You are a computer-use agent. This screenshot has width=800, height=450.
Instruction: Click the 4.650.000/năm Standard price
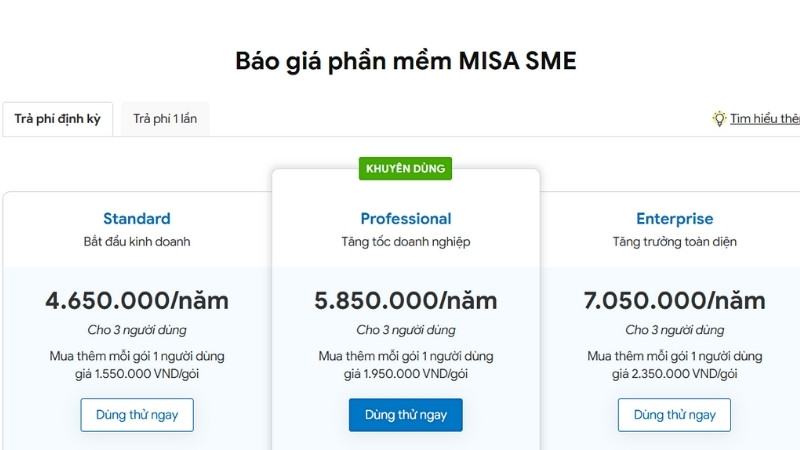(137, 300)
